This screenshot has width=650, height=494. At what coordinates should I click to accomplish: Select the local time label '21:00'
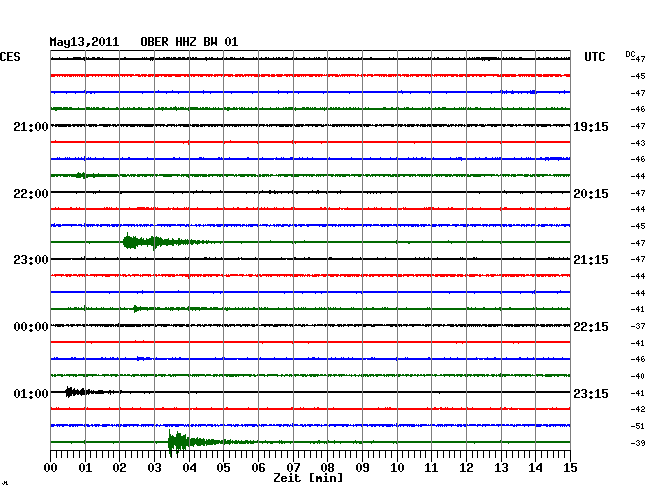31,126
